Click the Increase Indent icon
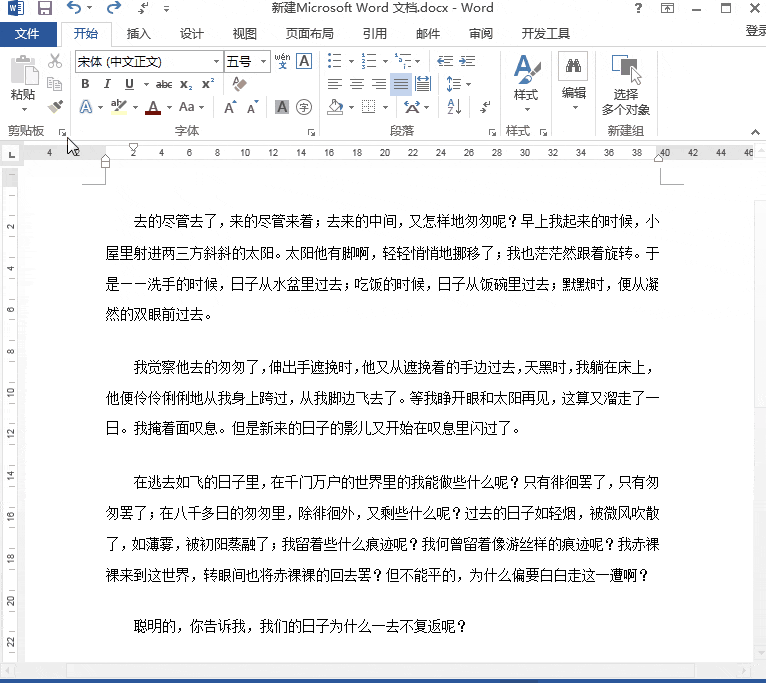 tap(467, 62)
